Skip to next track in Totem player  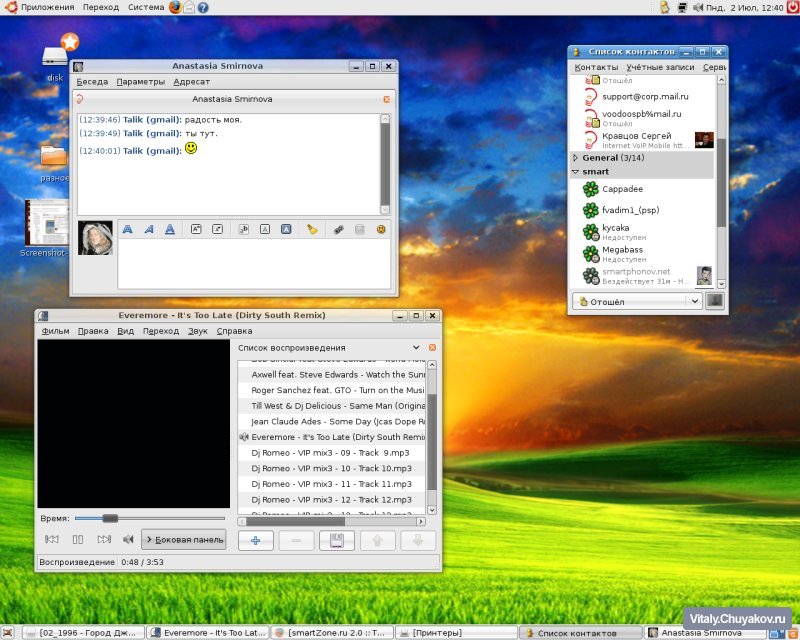(x=104, y=539)
